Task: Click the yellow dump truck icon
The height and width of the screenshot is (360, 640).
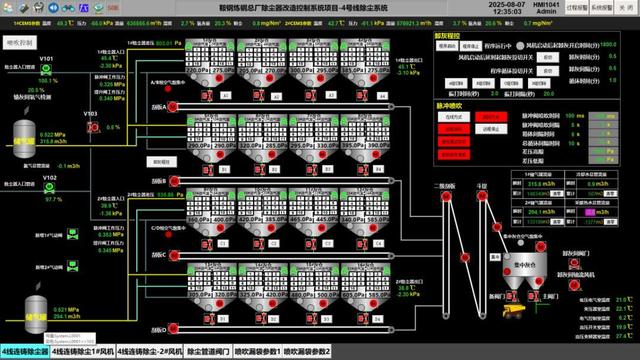Action: pos(513,311)
